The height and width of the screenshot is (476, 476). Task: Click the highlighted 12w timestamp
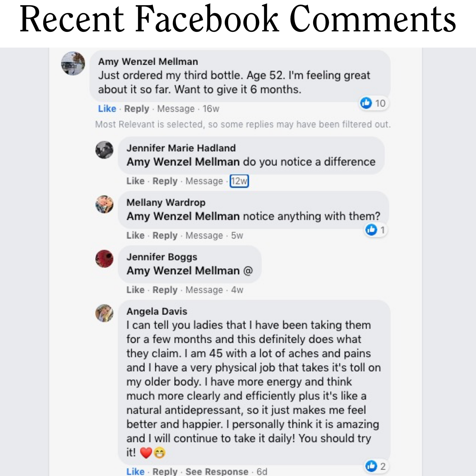pos(239,181)
